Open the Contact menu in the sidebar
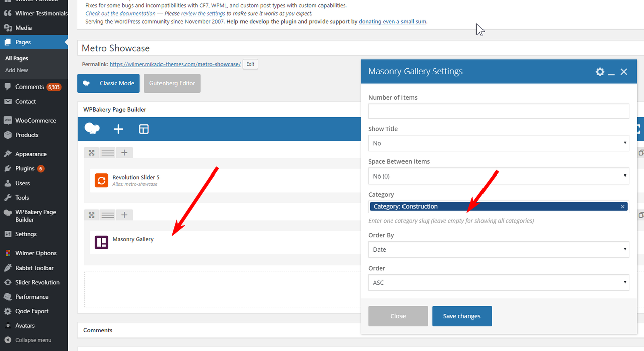This screenshot has width=644, height=351. click(34, 101)
